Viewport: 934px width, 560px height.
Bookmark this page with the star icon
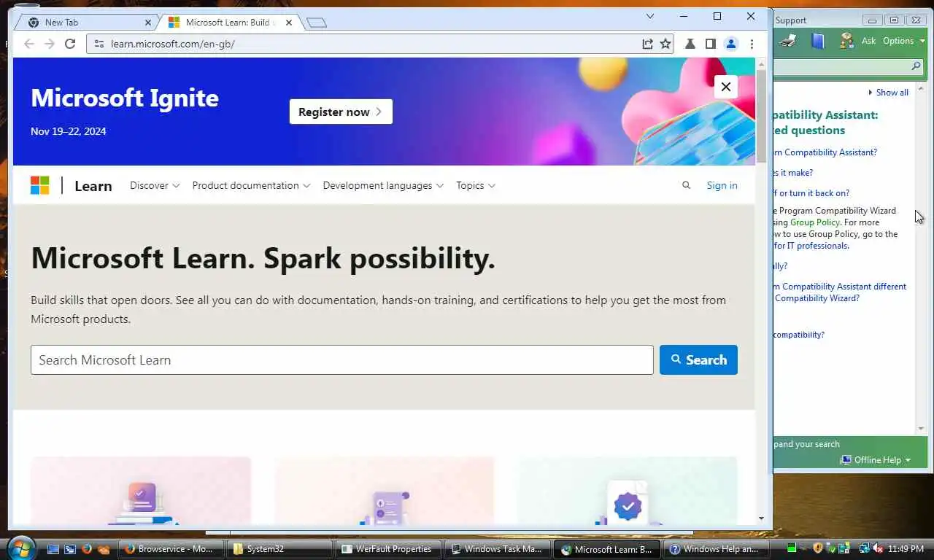tap(665, 44)
